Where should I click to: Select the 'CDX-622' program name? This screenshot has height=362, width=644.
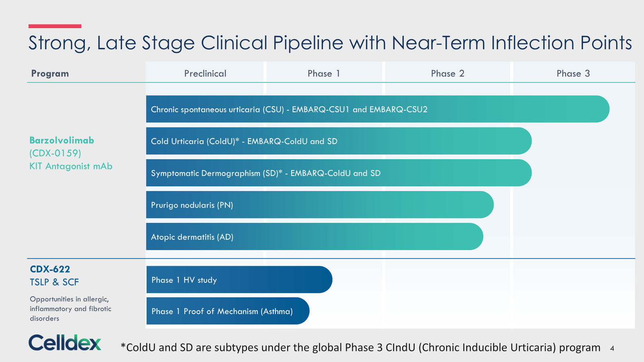pos(50,269)
